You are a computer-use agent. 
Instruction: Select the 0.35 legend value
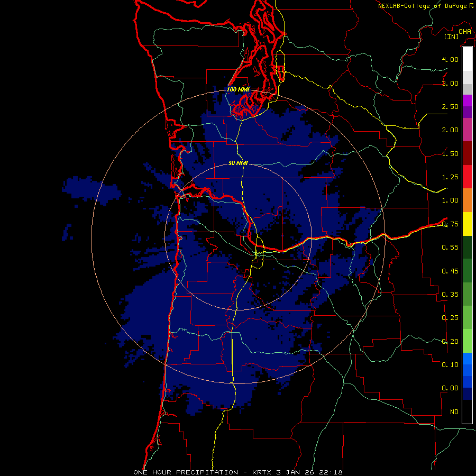450,295
